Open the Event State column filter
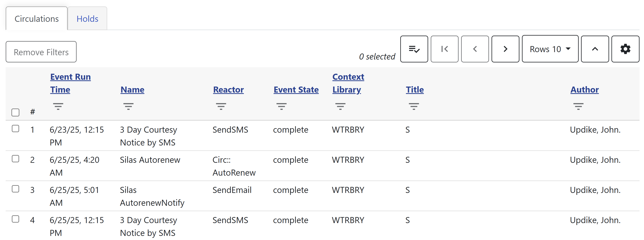Image resolution: width=644 pixels, height=240 pixels. 282,106
